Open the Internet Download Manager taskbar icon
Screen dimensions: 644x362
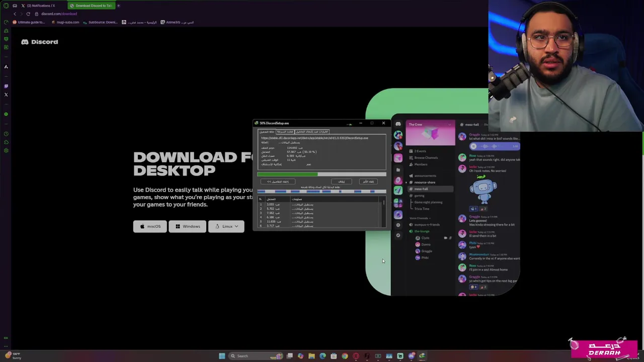(x=422, y=356)
